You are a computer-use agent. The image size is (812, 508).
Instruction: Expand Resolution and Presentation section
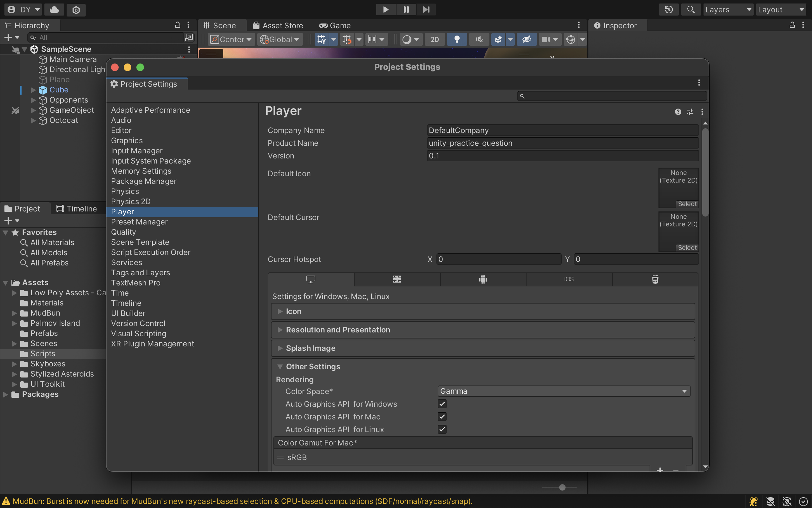(x=482, y=330)
